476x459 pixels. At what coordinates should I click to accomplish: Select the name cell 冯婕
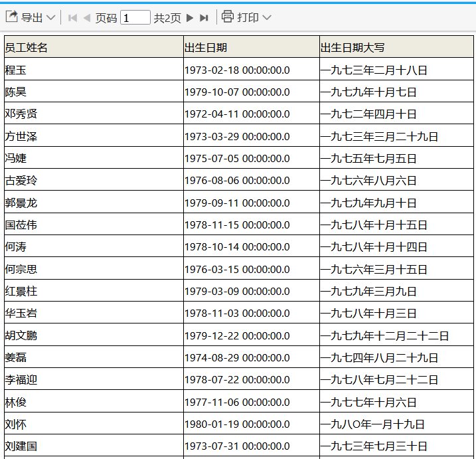94,157
